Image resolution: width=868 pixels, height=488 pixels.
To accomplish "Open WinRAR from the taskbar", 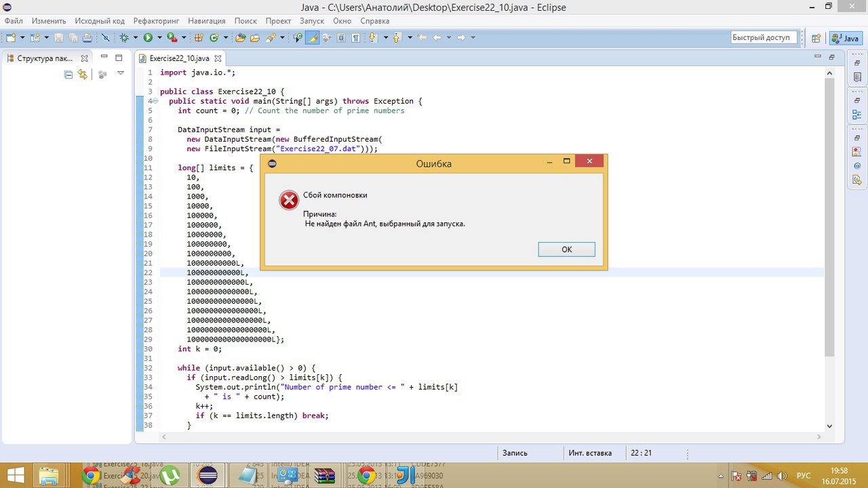I will 325,475.
